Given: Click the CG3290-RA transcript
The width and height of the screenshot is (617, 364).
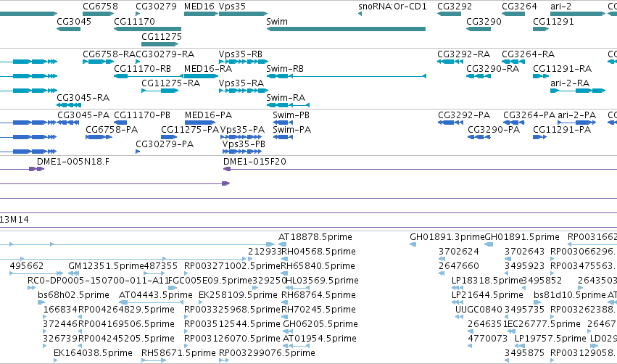Looking at the screenshot, I should [x=479, y=76].
